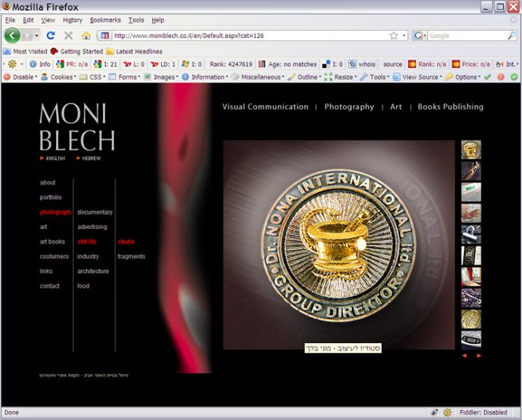Click the Yahoo LD: 1 item

163,64
